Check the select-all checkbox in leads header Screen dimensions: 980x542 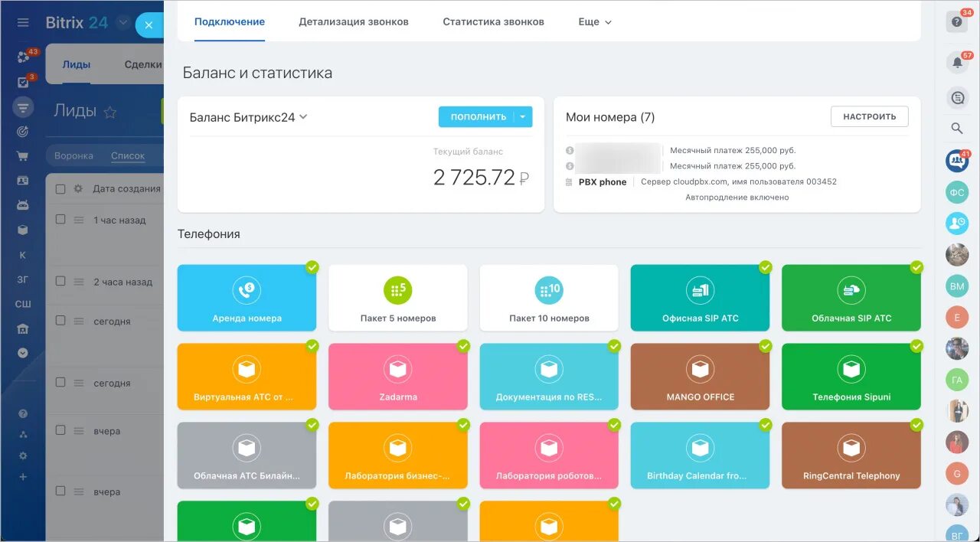[x=60, y=188]
